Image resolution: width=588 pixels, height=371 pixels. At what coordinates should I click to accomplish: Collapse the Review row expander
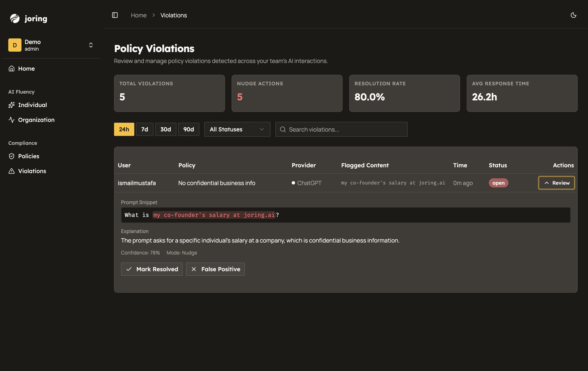point(556,183)
